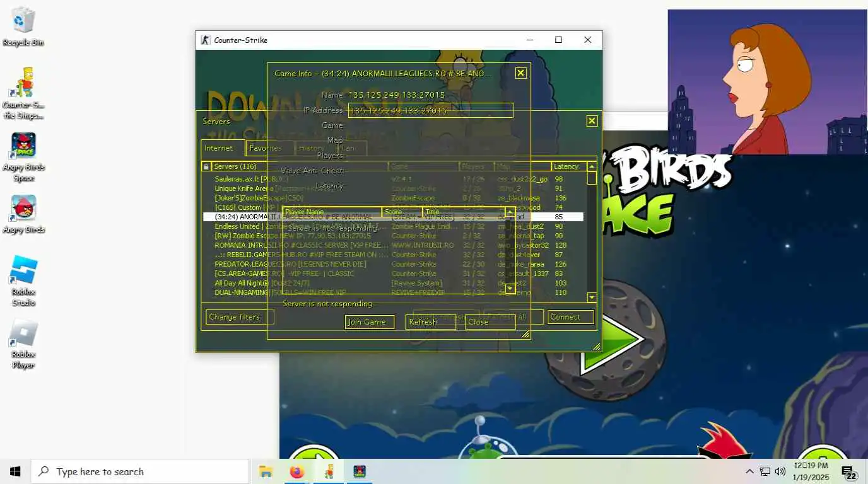Screen dimensions: 868x484
Task: Click the taskbar clock showing 1/19/2025
Action: pos(811,471)
